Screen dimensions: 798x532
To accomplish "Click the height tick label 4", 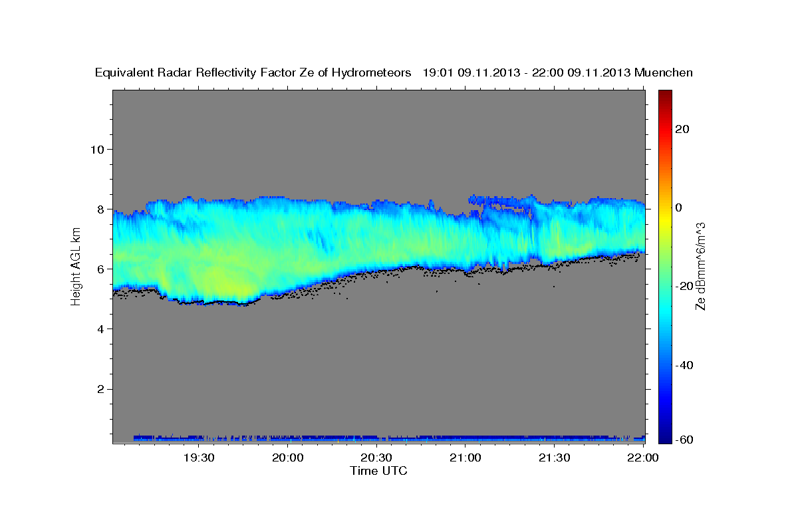I will 102,329.
